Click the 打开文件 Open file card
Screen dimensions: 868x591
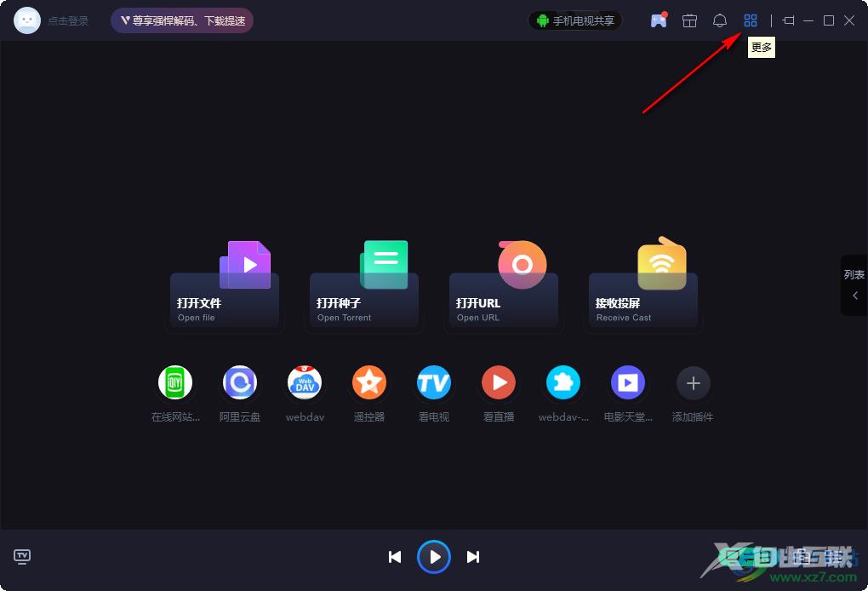click(224, 286)
